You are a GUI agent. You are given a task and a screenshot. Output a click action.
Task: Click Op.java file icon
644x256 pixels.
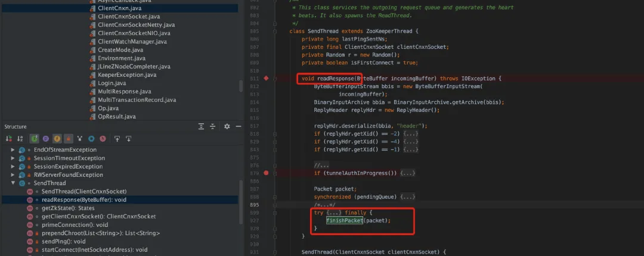[x=92, y=108]
